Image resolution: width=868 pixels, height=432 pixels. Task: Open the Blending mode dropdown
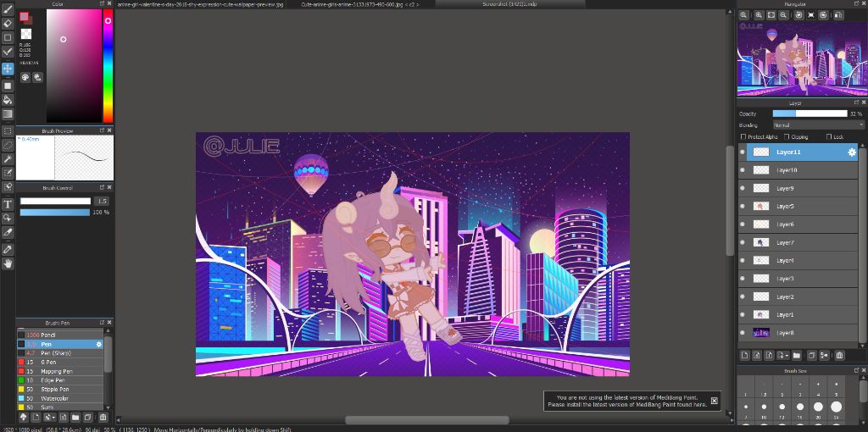[x=818, y=125]
